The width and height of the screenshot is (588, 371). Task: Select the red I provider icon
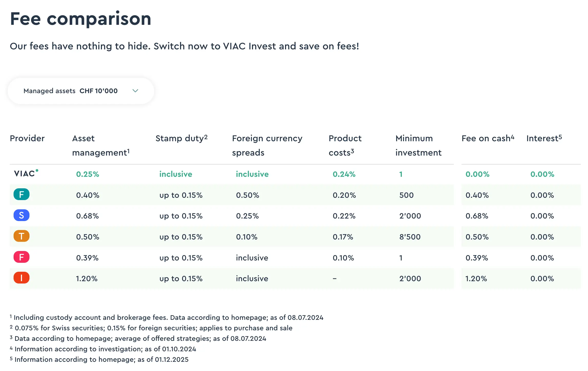(22, 278)
